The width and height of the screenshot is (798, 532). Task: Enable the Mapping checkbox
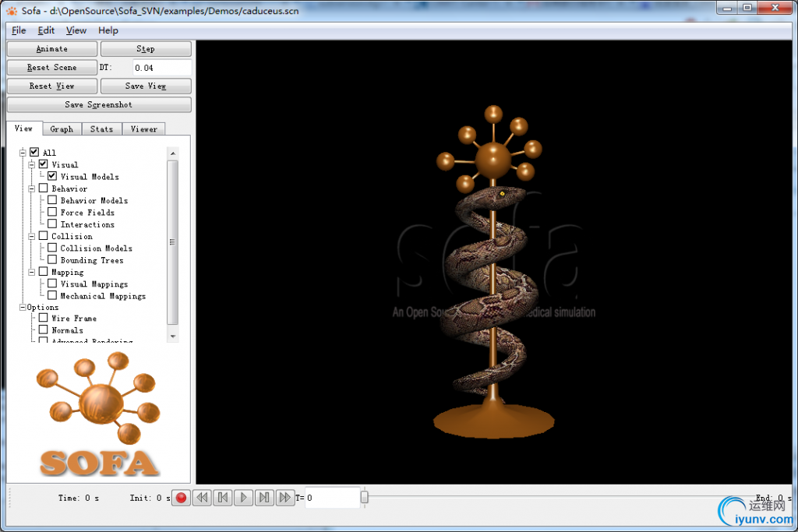(44, 272)
